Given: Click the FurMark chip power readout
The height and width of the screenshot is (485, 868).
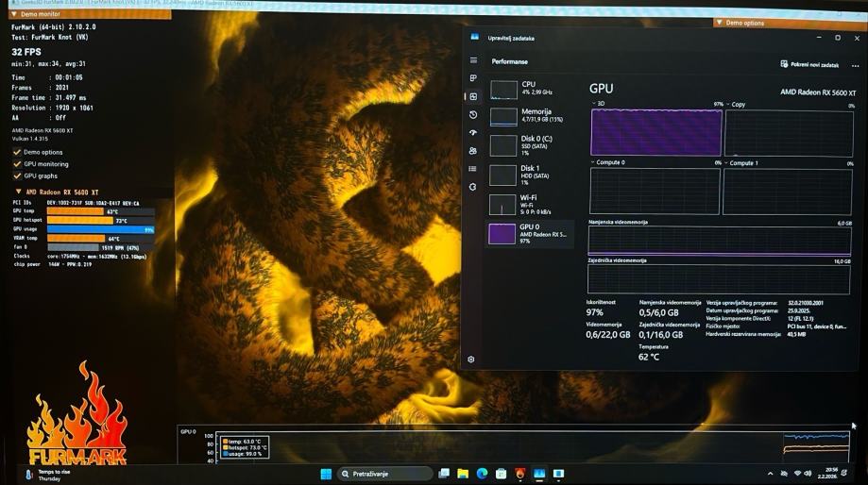Looking at the screenshot, I should coord(53,264).
